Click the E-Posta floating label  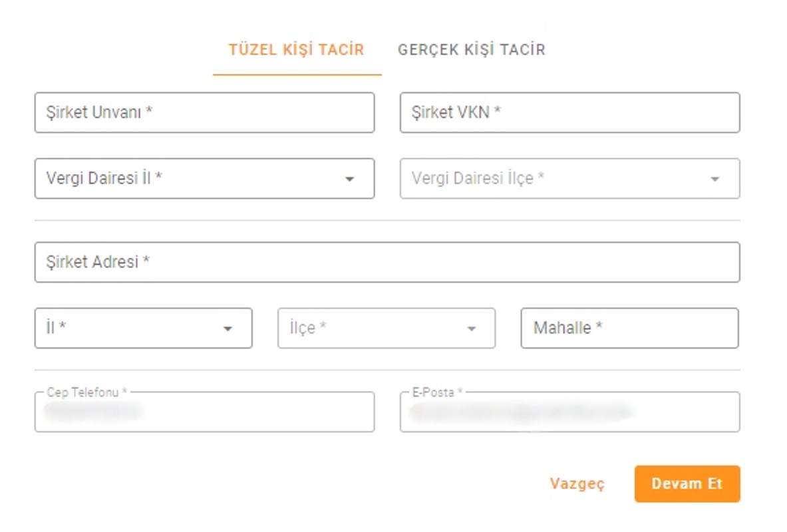click(x=436, y=392)
